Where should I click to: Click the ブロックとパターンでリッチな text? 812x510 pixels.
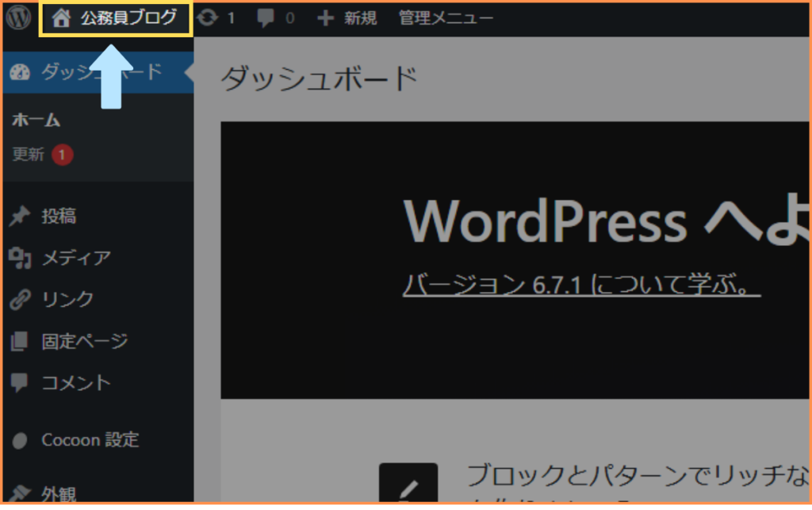638,475
